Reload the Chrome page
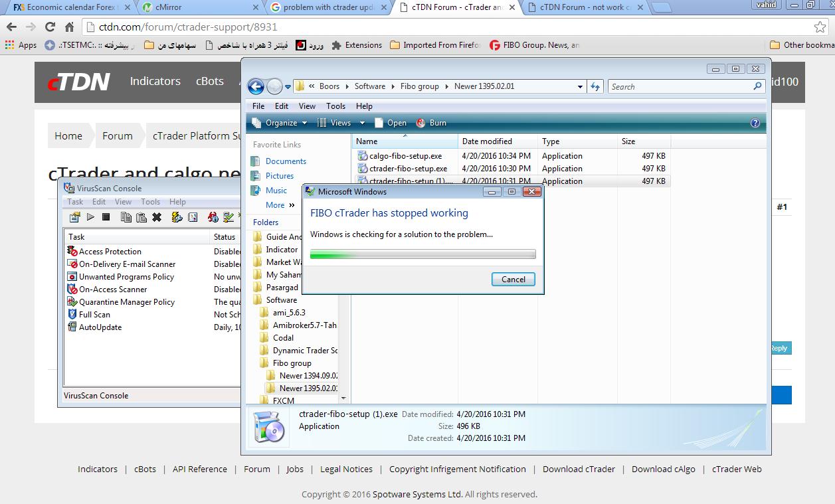The image size is (835, 504). (x=50, y=27)
